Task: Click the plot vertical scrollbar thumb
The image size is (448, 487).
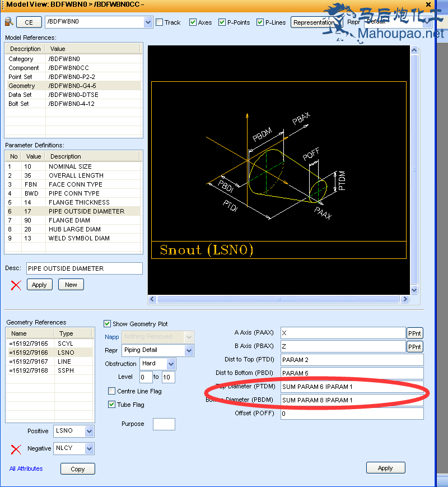Action: (x=414, y=169)
